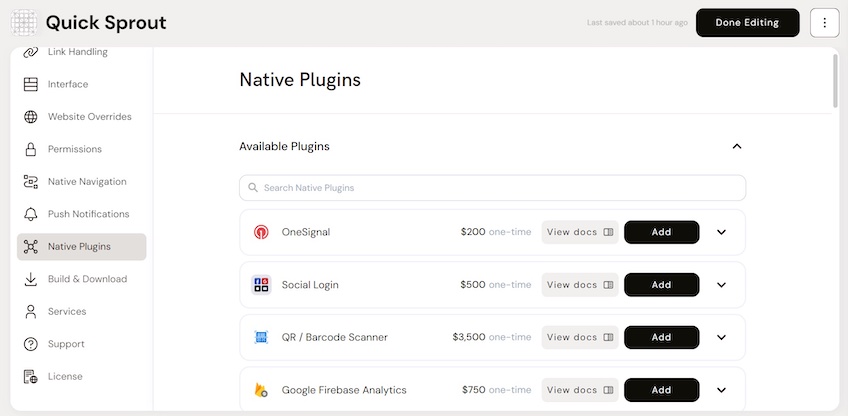Open Push Notifications settings
848x416 pixels.
82,214
